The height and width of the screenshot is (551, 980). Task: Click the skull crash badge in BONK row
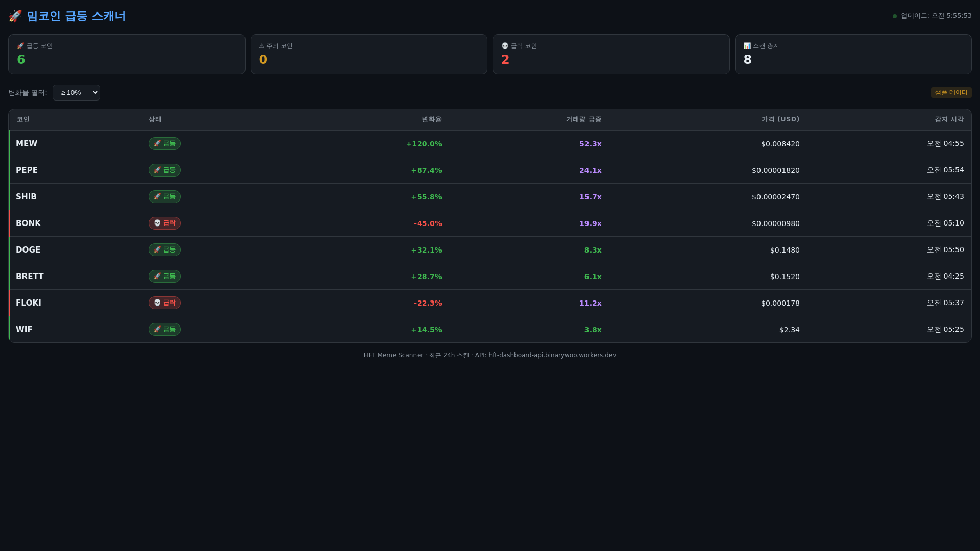click(164, 223)
